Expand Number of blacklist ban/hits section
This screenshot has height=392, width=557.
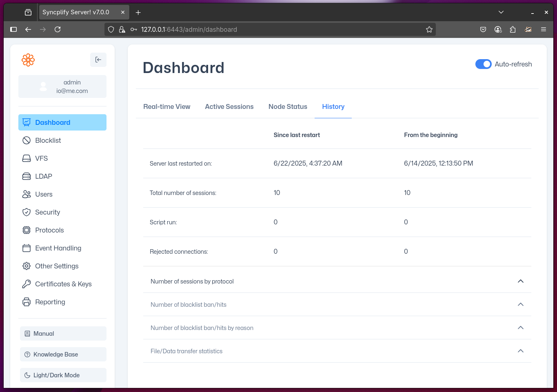pos(520,304)
